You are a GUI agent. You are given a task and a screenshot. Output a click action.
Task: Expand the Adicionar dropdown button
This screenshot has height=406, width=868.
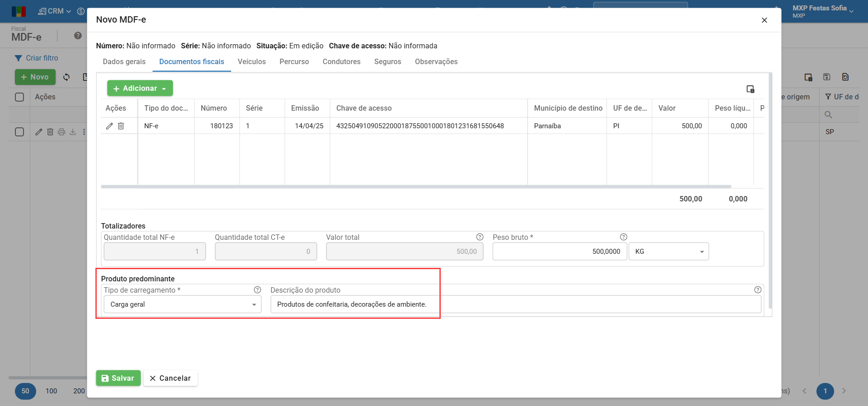(140, 89)
